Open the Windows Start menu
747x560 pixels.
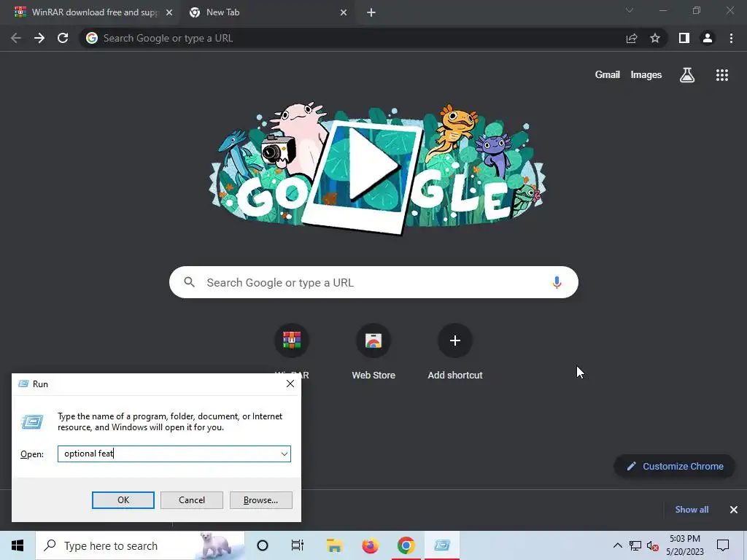pyautogui.click(x=18, y=545)
